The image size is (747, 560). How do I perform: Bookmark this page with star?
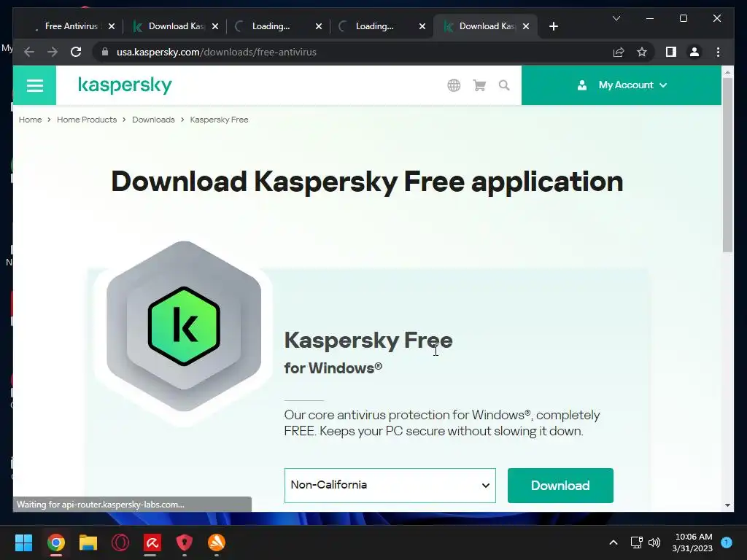pos(642,52)
